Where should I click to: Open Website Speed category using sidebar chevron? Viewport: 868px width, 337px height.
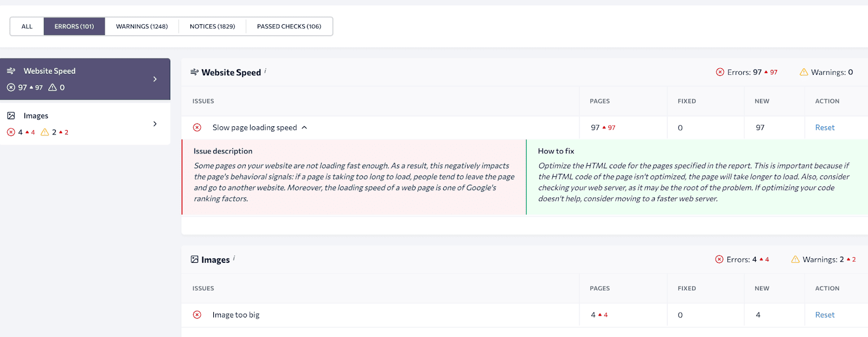coord(155,79)
